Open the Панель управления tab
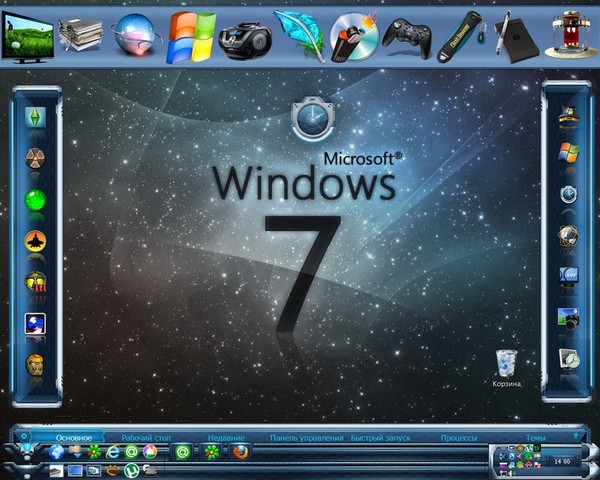The width and height of the screenshot is (600, 480). point(307,438)
